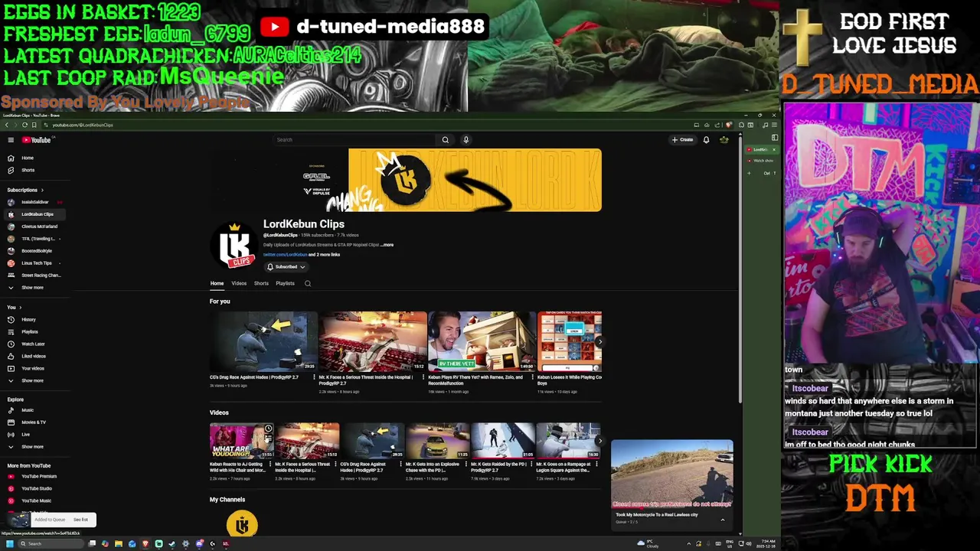Reload the page in the browser

tap(24, 125)
